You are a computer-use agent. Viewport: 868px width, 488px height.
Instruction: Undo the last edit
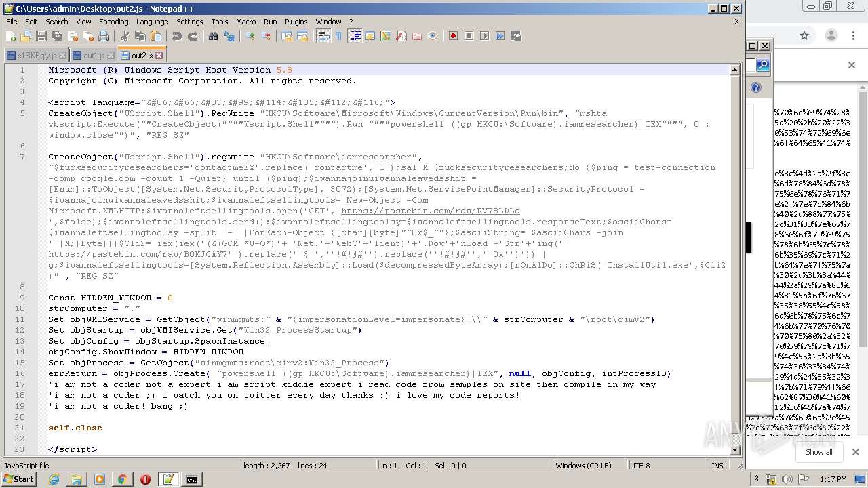click(x=177, y=36)
